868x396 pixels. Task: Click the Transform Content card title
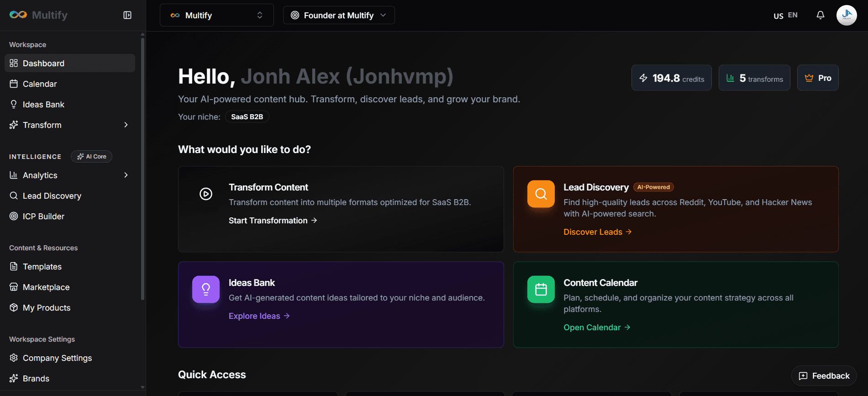tap(268, 187)
